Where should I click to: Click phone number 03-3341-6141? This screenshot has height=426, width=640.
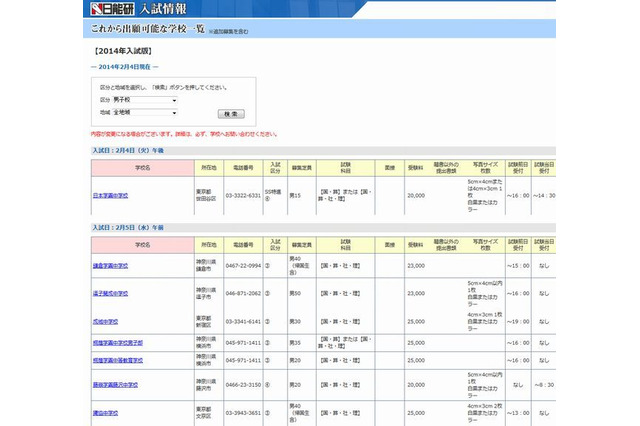click(243, 322)
